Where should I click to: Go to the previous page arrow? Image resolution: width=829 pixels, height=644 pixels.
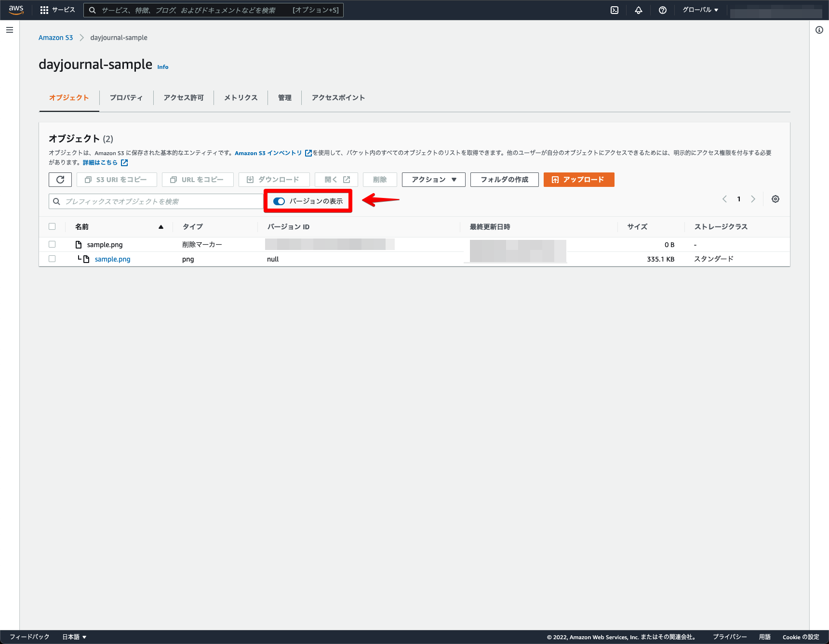tap(724, 199)
